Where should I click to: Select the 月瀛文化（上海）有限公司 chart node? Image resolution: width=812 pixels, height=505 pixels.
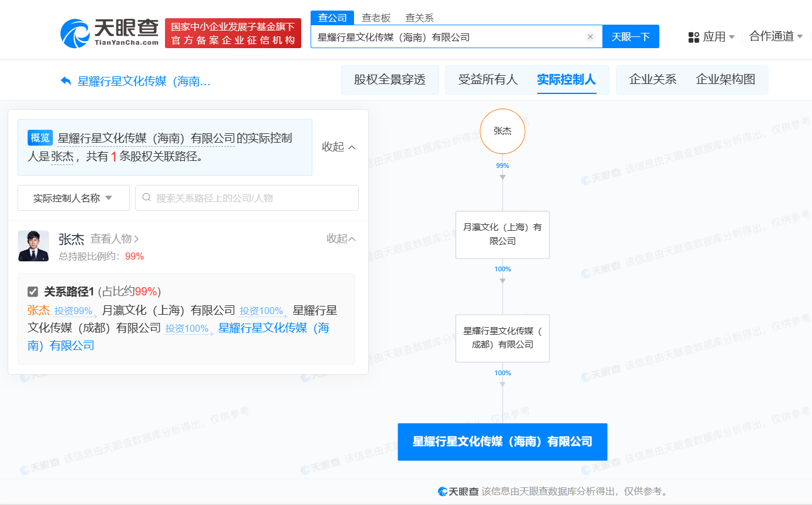coord(503,234)
